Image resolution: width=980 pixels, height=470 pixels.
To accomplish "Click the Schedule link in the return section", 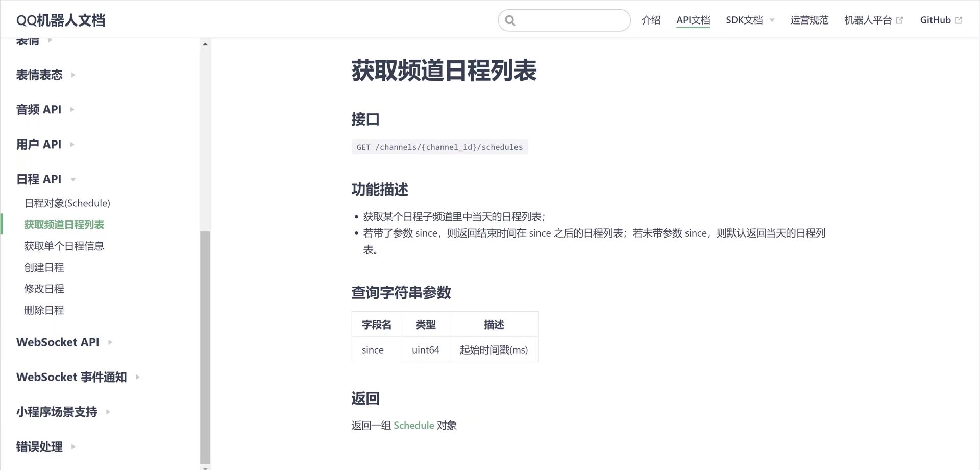I will coord(413,425).
